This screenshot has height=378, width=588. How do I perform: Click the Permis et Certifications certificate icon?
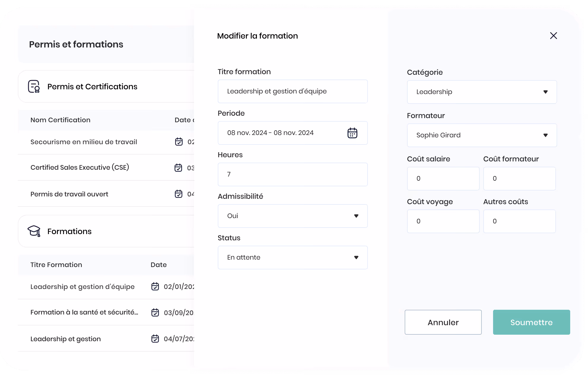34,86
